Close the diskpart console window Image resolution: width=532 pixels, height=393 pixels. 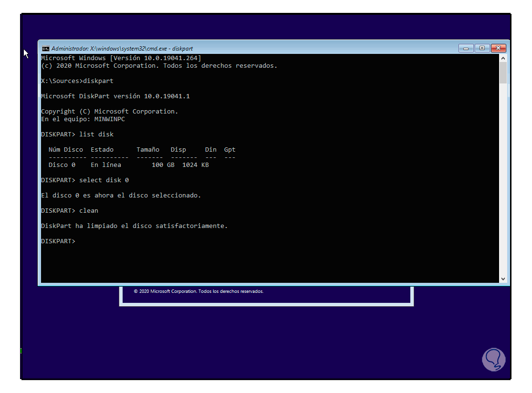pyautogui.click(x=498, y=48)
